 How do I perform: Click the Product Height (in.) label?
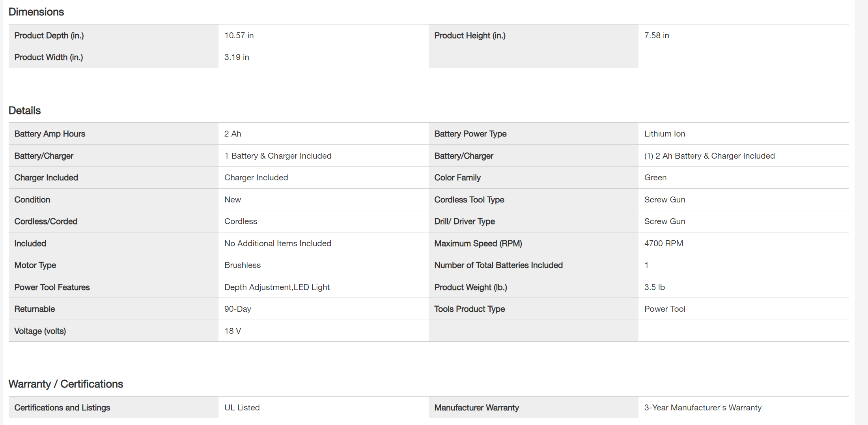click(470, 36)
